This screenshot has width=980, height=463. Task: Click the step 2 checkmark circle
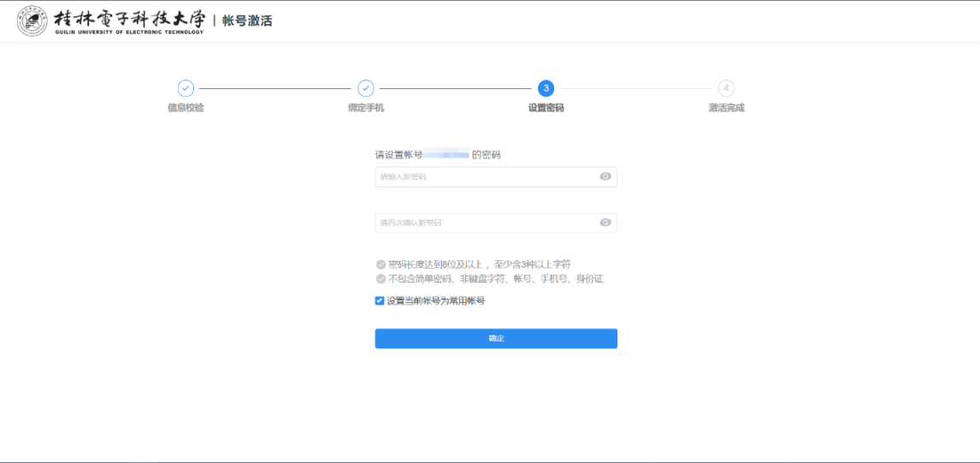pos(365,88)
